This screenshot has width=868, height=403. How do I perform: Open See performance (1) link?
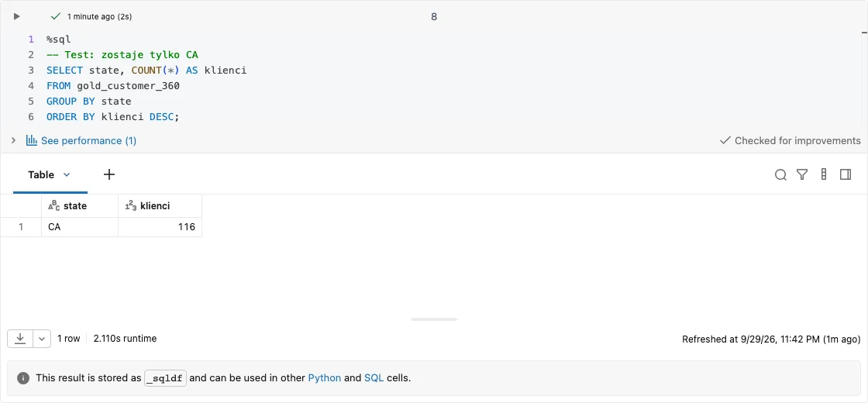[x=88, y=140]
